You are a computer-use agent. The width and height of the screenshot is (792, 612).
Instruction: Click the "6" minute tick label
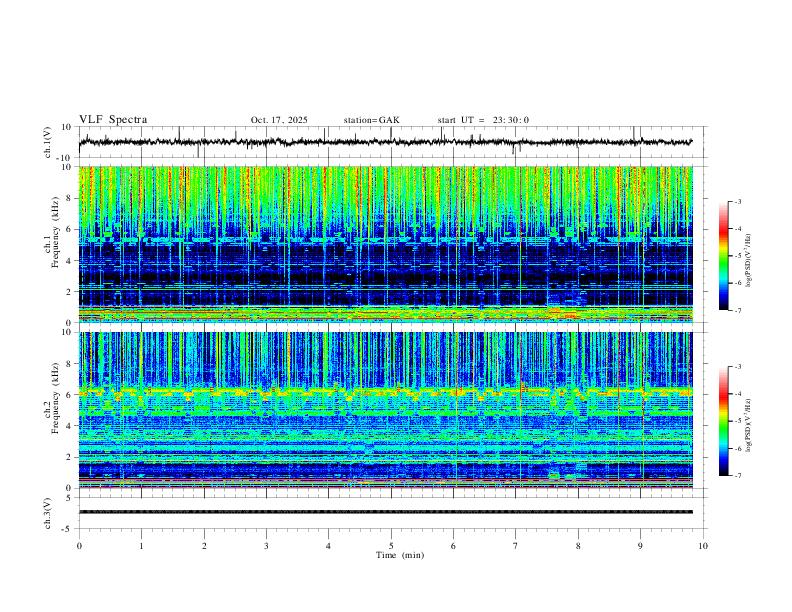pyautogui.click(x=453, y=546)
